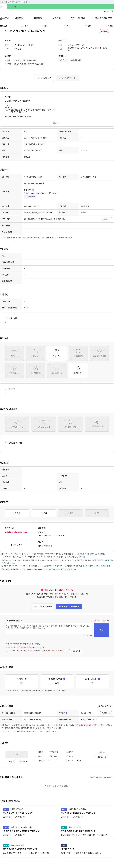Click the 로그인 link
Screen dimensions: 114x868
[106, 11]
